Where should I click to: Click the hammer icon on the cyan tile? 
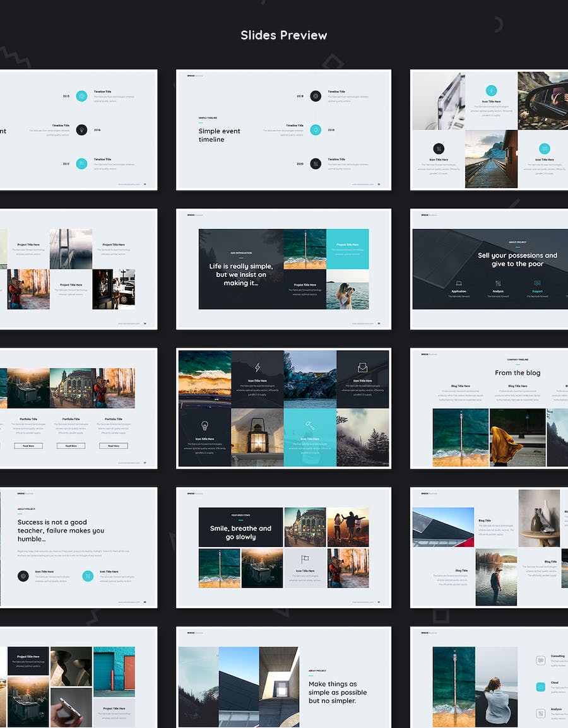click(x=309, y=425)
